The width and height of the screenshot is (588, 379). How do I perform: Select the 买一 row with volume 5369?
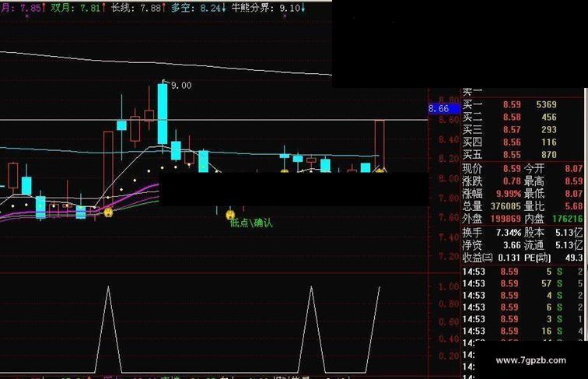click(x=522, y=105)
